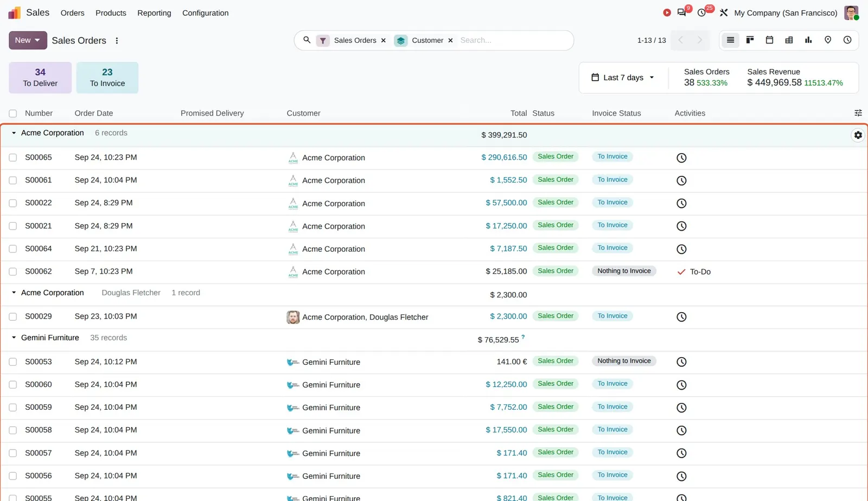Sort by Number column header
868x501 pixels.
pos(39,113)
